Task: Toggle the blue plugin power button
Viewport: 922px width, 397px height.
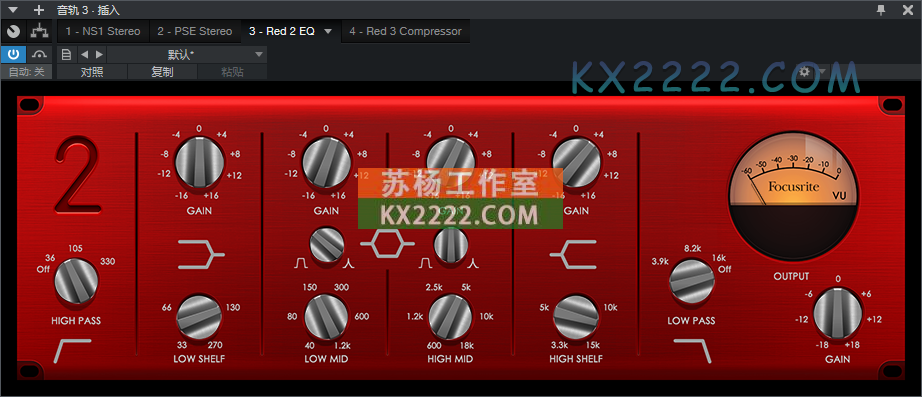Action: tap(13, 55)
